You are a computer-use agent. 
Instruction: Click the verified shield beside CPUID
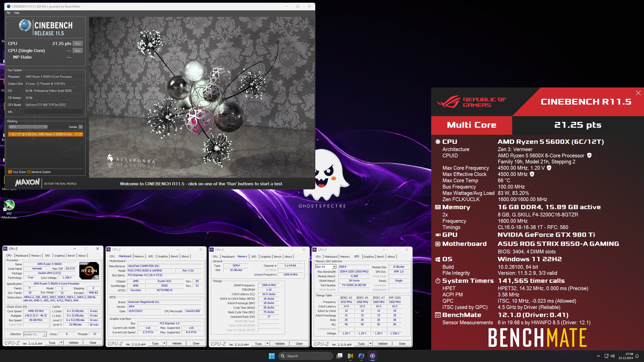(589, 155)
